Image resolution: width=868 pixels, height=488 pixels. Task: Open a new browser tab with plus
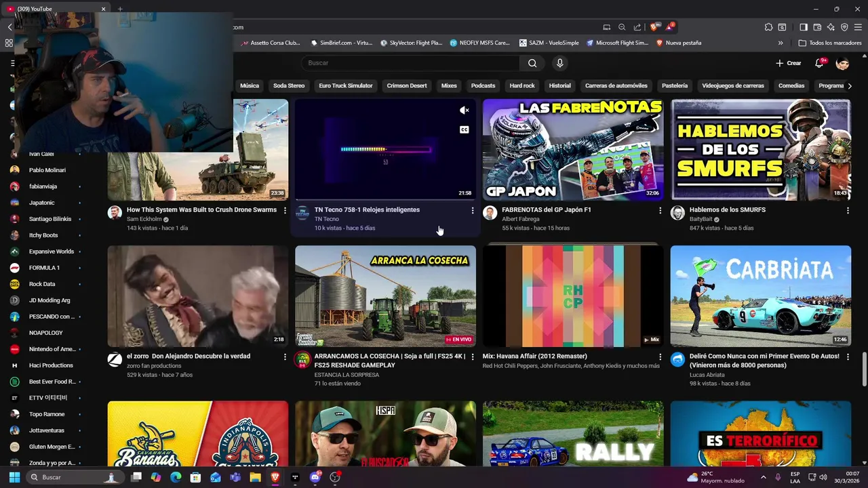[120, 9]
